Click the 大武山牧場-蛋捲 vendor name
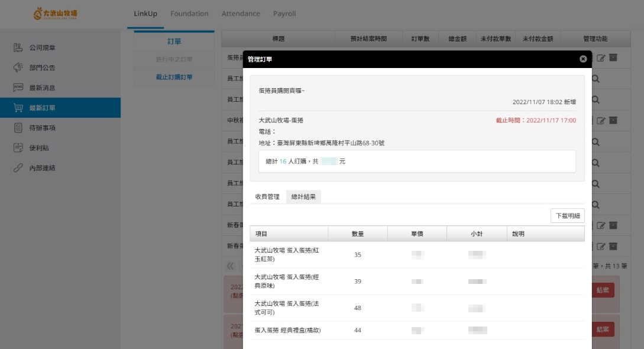 281,120
